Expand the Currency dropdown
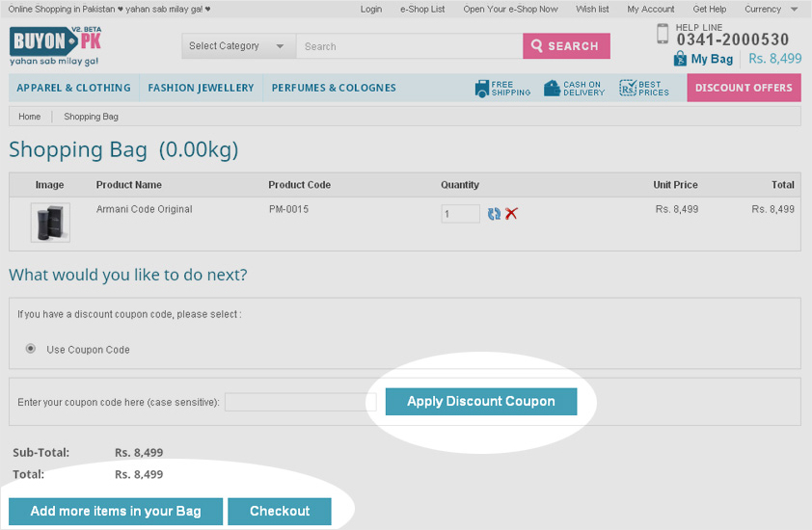This screenshot has height=530, width=812. point(771,10)
